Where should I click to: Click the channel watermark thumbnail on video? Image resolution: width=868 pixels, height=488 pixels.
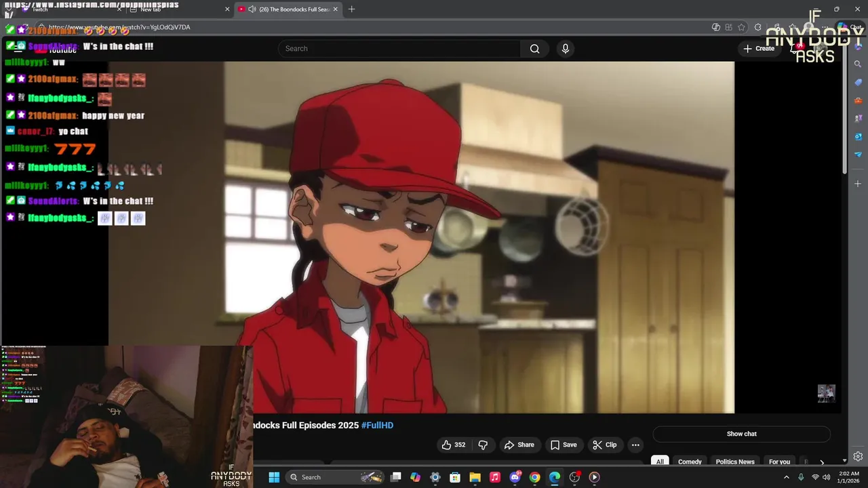click(826, 393)
